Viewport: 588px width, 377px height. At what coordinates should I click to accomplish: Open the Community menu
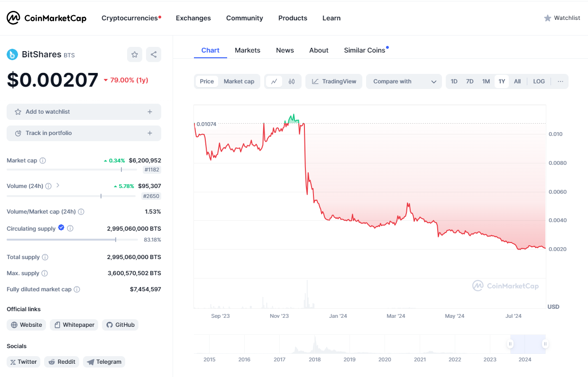pos(245,18)
